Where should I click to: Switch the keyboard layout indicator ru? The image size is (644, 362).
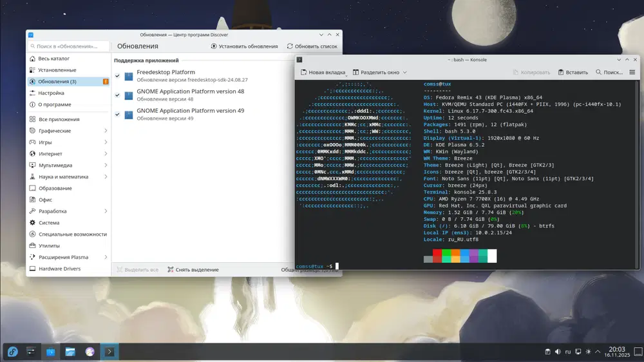coord(568,352)
